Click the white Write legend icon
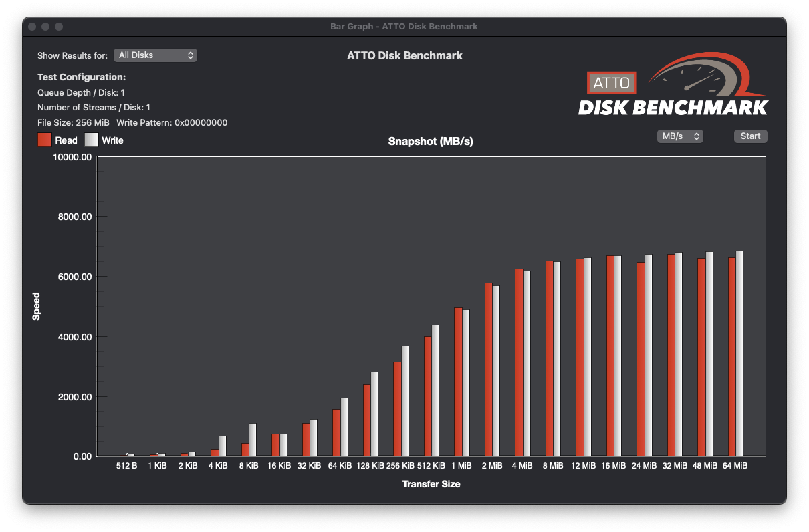Image resolution: width=809 pixels, height=532 pixels. pyautogui.click(x=91, y=140)
